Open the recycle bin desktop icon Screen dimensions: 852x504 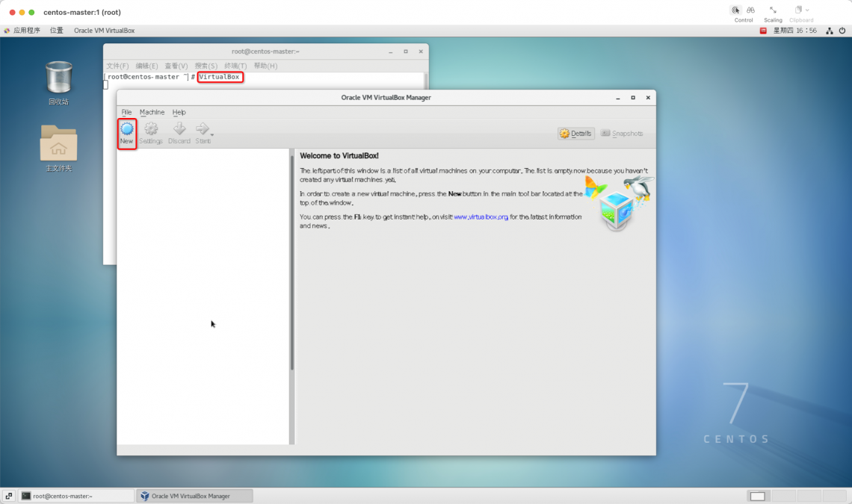tap(58, 78)
